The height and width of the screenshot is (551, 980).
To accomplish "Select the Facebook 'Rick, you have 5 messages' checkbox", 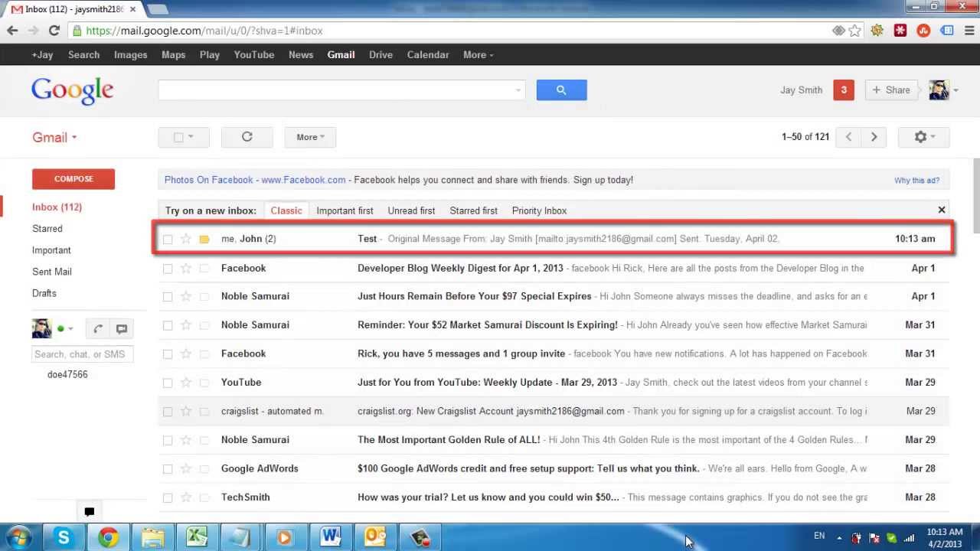I will coord(168,354).
